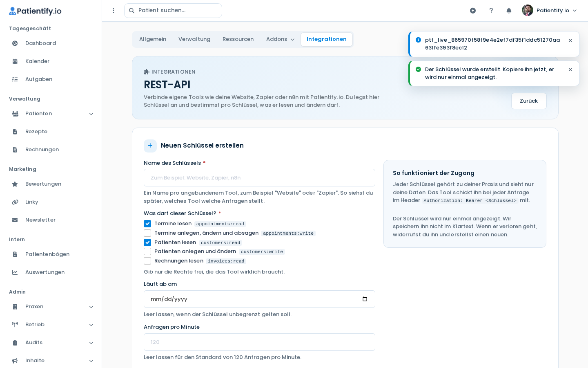Click the Patientify.io logo
The width and height of the screenshot is (588, 368).
click(35, 11)
